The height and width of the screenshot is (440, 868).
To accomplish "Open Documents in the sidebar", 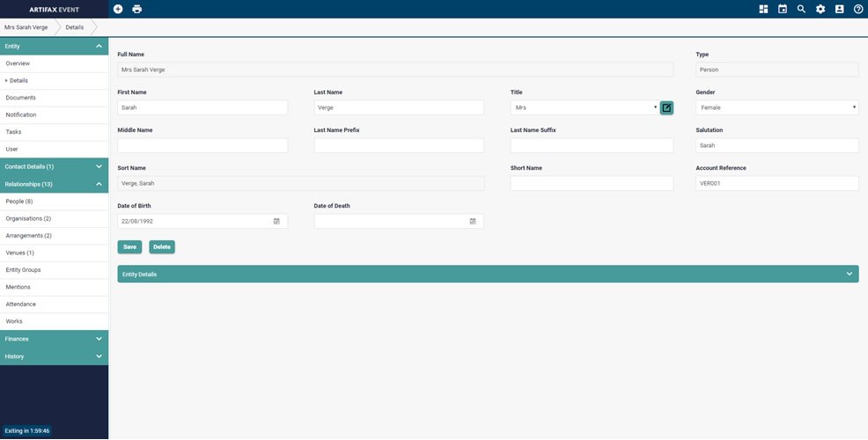I will pyautogui.click(x=55, y=98).
